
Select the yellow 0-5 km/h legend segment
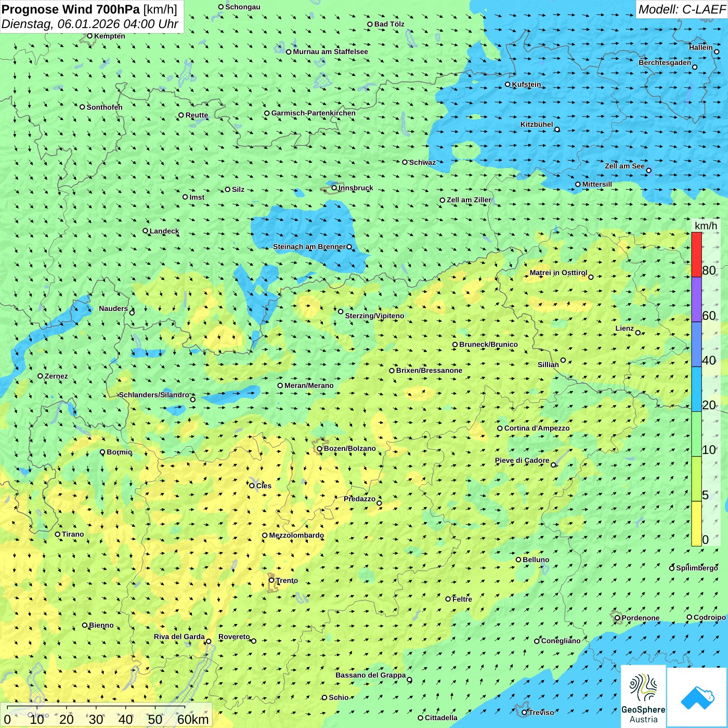[x=696, y=524]
